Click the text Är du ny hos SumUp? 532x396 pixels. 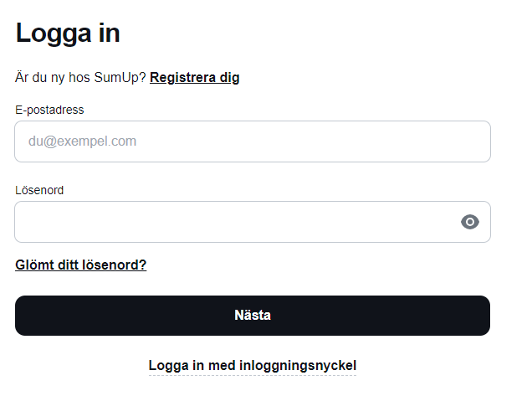tap(80, 78)
